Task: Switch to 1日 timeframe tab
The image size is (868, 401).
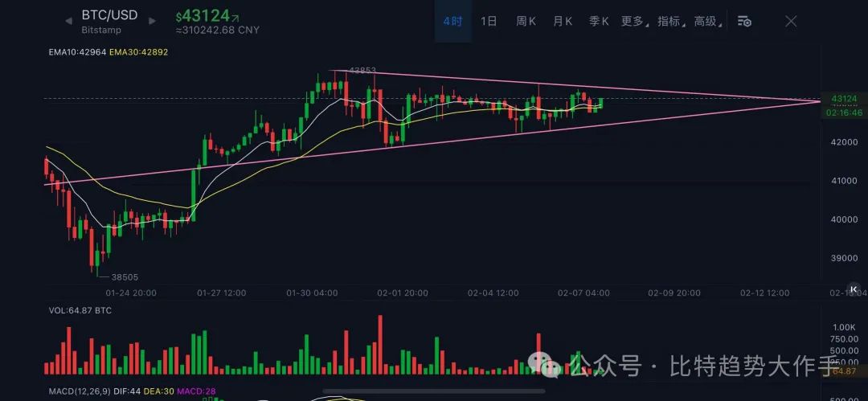Action: [489, 22]
